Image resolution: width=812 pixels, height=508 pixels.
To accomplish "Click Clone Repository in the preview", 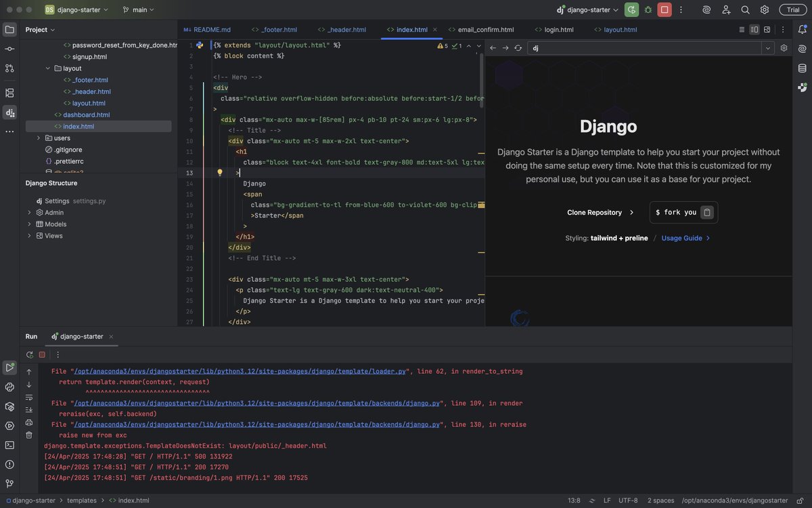I will (601, 212).
